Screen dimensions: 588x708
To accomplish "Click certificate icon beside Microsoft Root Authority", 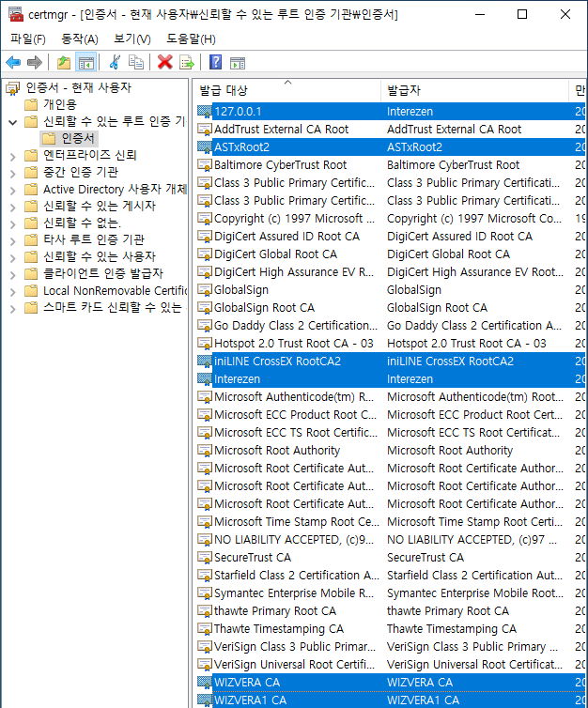I will pos(205,450).
